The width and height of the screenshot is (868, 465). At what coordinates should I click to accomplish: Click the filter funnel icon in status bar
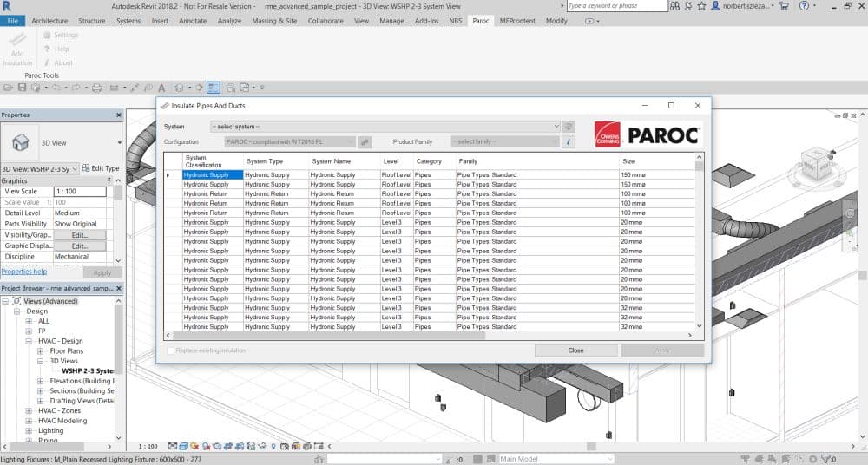point(827,459)
